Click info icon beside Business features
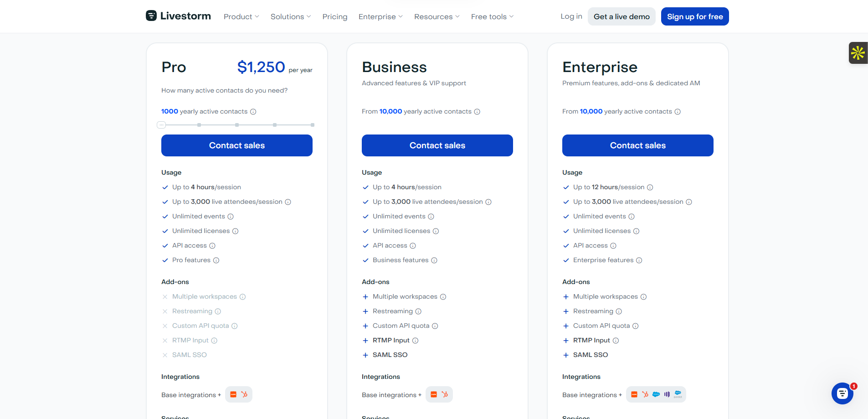This screenshot has width=868, height=419. pos(434,260)
